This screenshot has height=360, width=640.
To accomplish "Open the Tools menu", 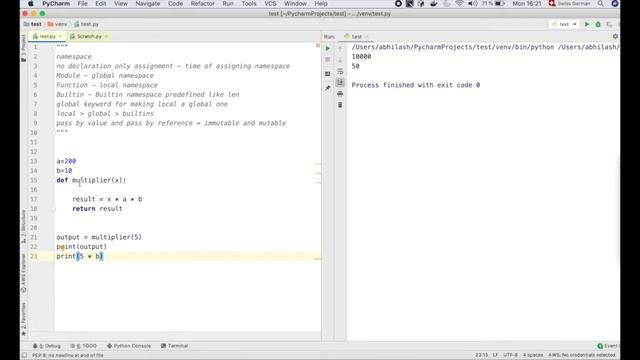I will pyautogui.click(x=249, y=4).
